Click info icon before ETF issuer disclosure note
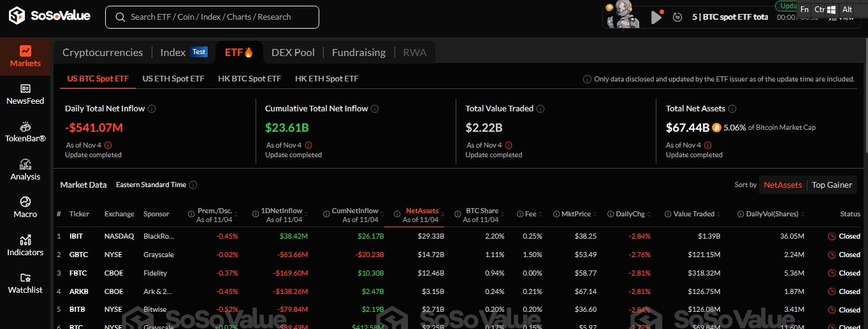Image resolution: width=868 pixels, height=329 pixels. (587, 80)
